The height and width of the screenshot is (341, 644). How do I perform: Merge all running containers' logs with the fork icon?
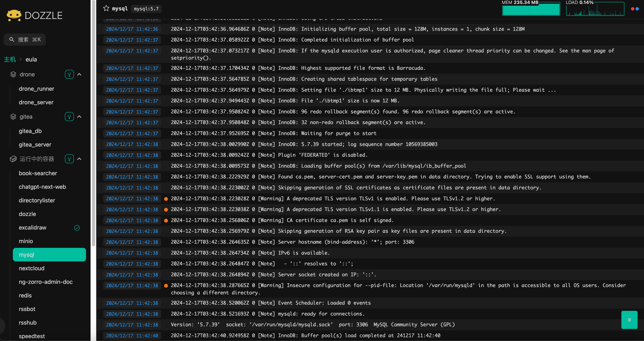(x=69, y=159)
